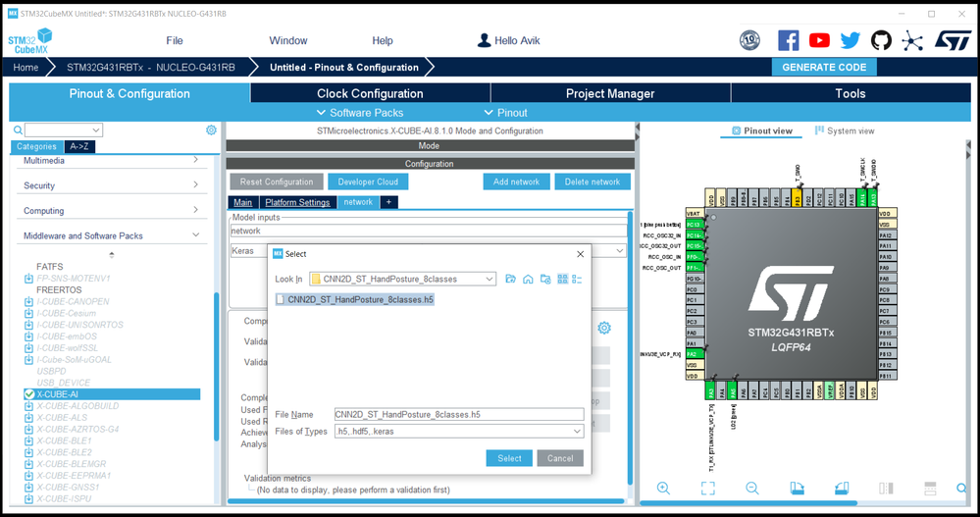Switch category list to A->Z sorting

[x=78, y=146]
